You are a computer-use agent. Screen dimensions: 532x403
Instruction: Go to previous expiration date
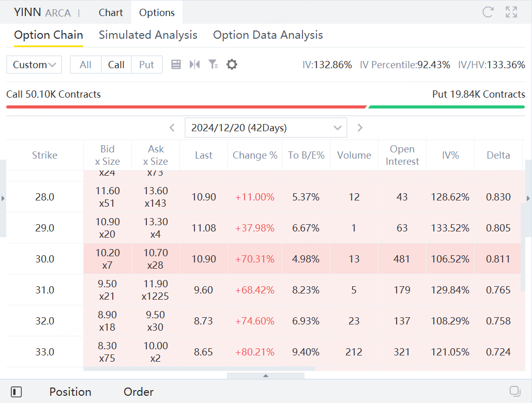173,128
